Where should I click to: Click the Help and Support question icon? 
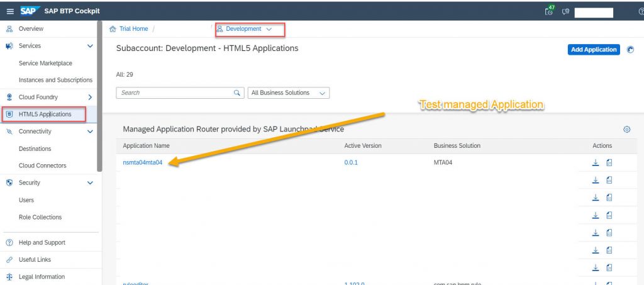coord(9,243)
